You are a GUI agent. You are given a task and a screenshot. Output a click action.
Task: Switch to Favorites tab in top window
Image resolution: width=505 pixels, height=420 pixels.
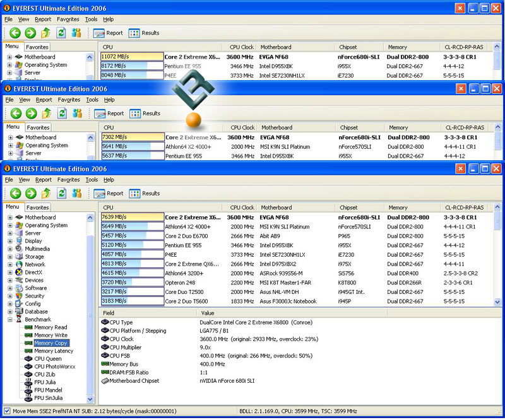tap(37, 47)
